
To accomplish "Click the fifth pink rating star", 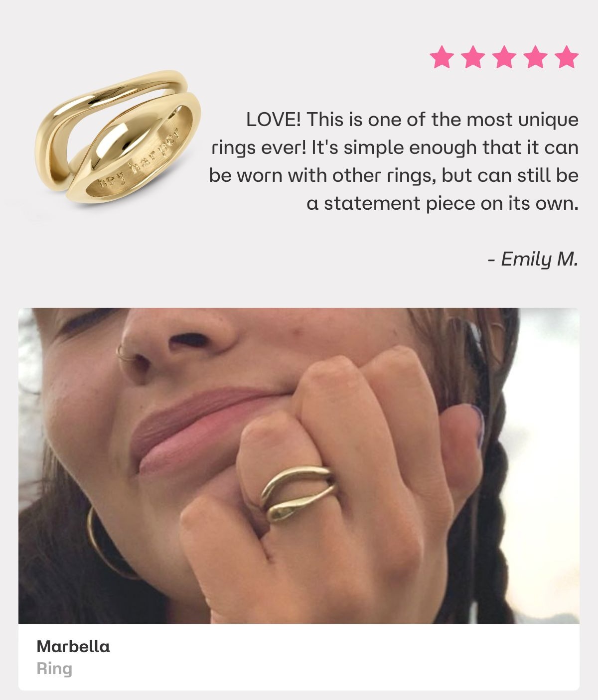I will click(567, 57).
